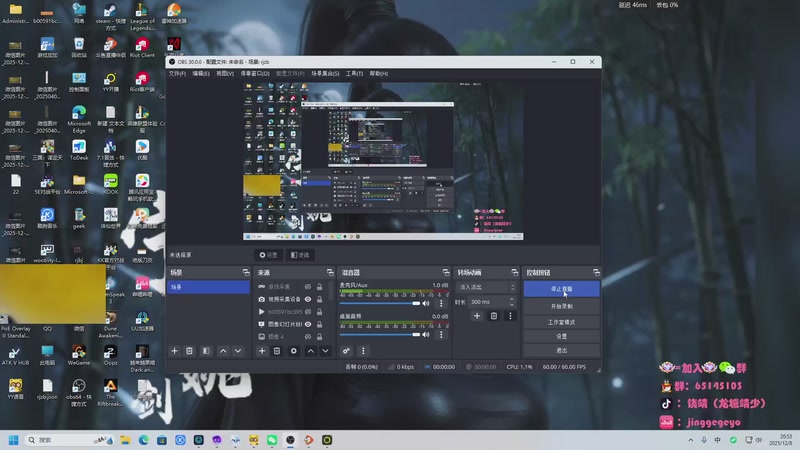Move source down with 来源 panel down arrow
This screenshot has height=450, width=800.
(325, 351)
